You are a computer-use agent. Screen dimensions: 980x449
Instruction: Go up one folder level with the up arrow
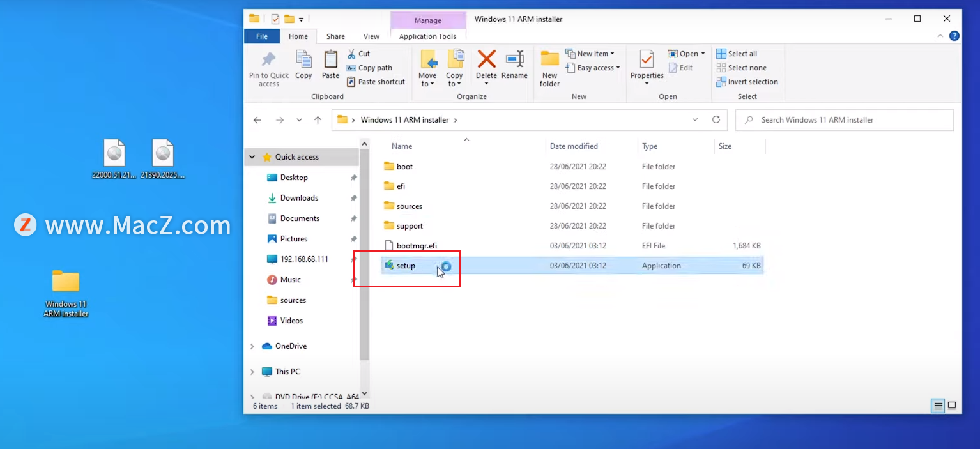pos(318,120)
